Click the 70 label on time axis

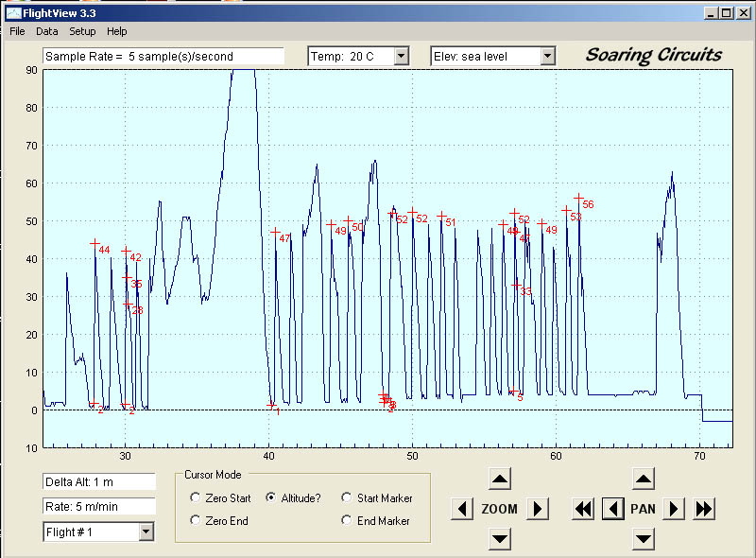click(699, 456)
